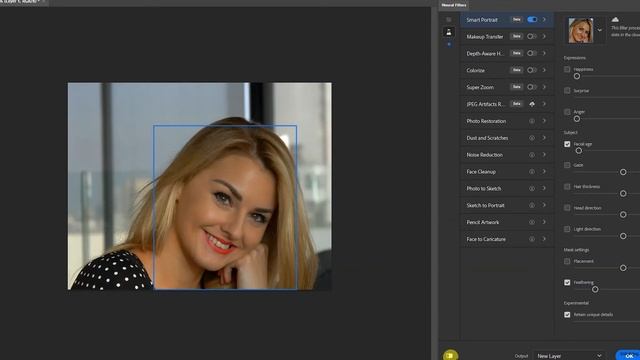This screenshot has width=640, height=360.
Task: Click the face detection box on canvas
Action: point(225,207)
